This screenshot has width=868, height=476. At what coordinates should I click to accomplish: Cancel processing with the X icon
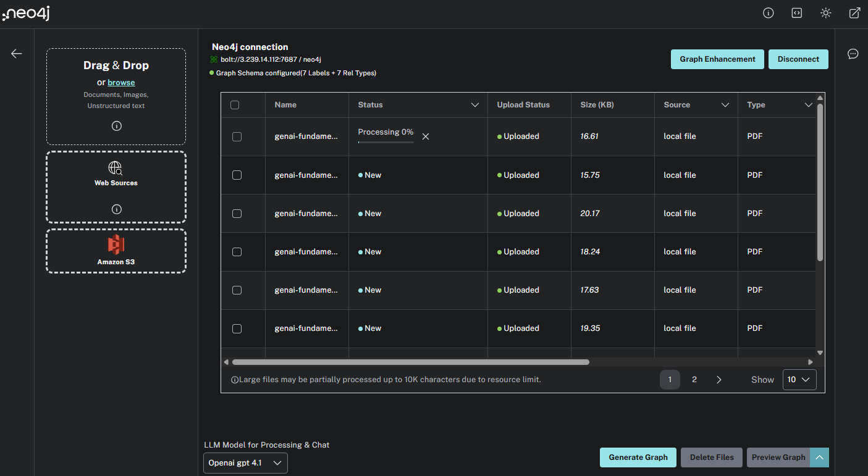click(426, 136)
